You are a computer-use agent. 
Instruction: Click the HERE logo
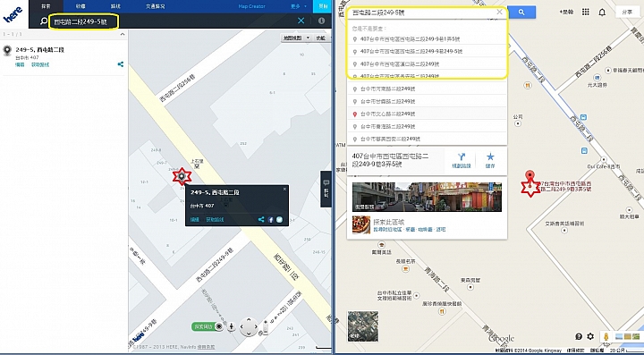13,13
